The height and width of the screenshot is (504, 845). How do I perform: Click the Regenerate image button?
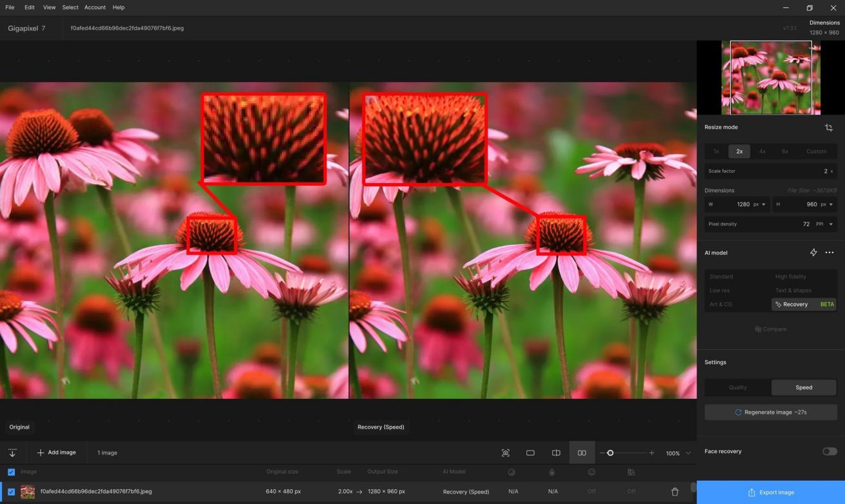point(771,412)
